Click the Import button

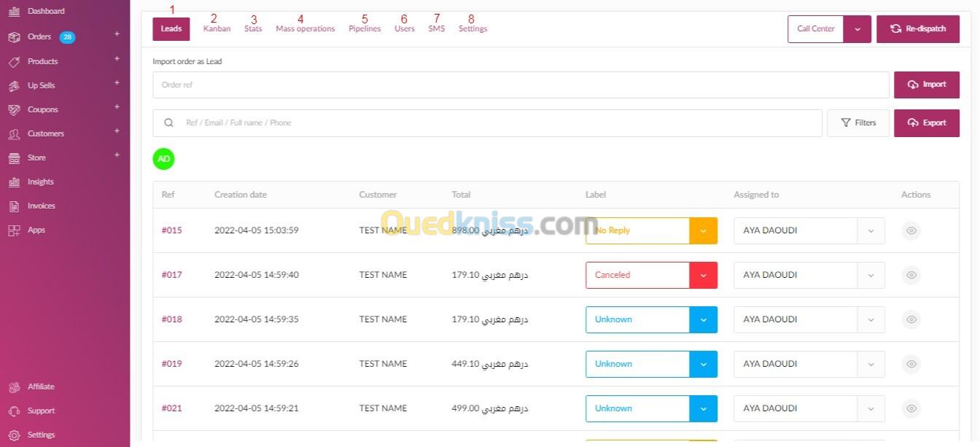927,85
